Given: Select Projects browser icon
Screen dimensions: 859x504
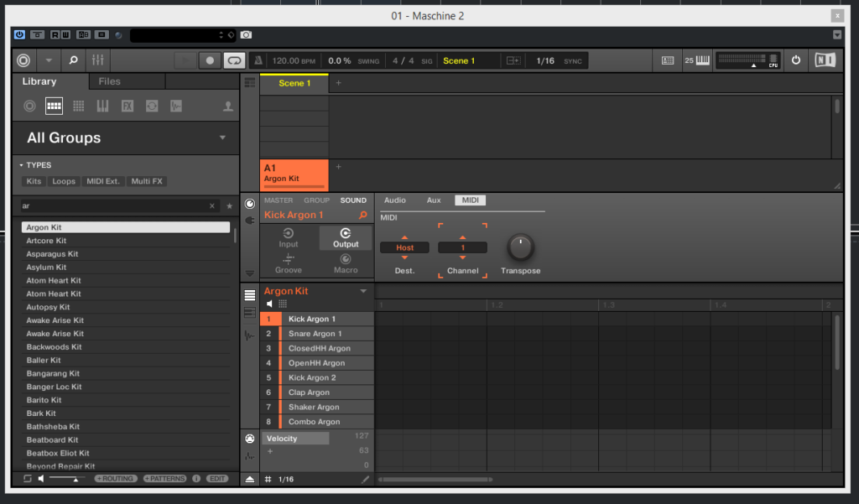Looking at the screenshot, I should (x=29, y=107).
